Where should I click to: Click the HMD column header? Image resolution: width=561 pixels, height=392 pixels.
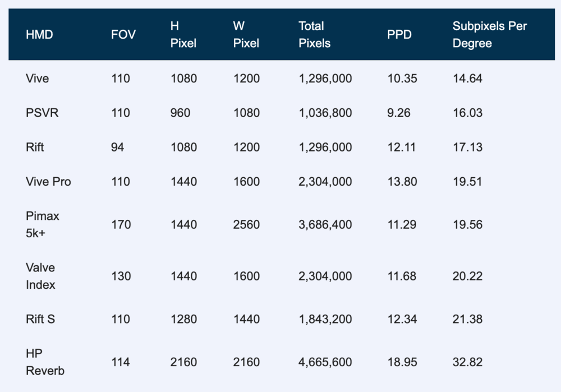pyautogui.click(x=39, y=34)
